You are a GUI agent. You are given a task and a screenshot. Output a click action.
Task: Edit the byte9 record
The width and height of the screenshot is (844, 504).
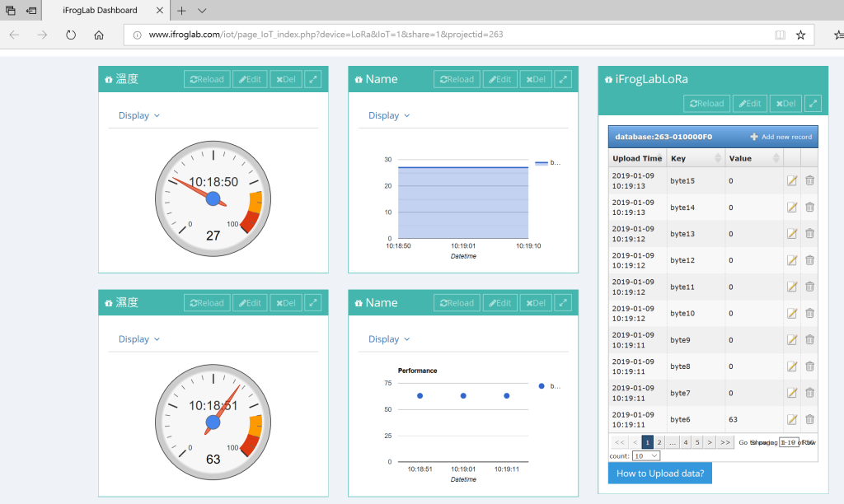click(x=792, y=339)
